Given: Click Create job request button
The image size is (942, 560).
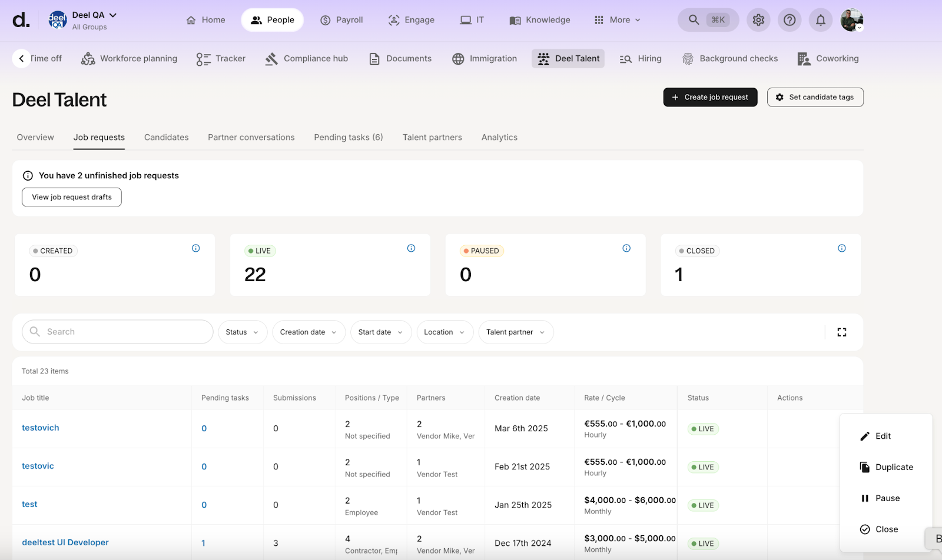Looking at the screenshot, I should tap(710, 97).
